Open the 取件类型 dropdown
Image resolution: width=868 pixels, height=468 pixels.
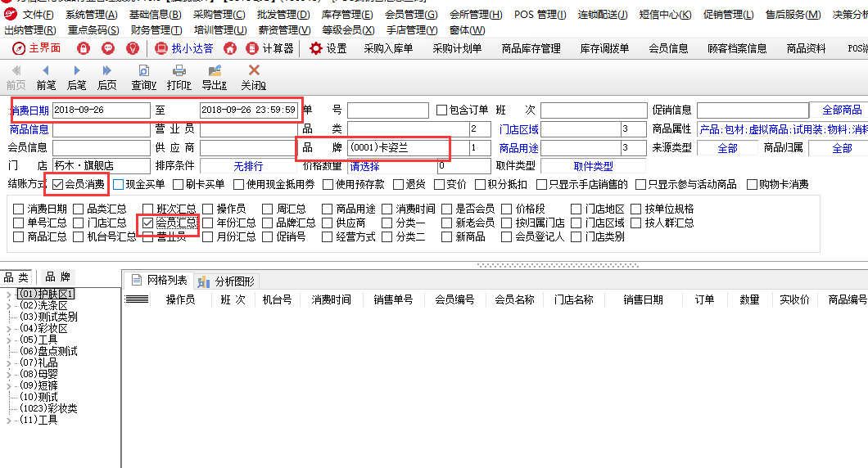click(x=593, y=166)
